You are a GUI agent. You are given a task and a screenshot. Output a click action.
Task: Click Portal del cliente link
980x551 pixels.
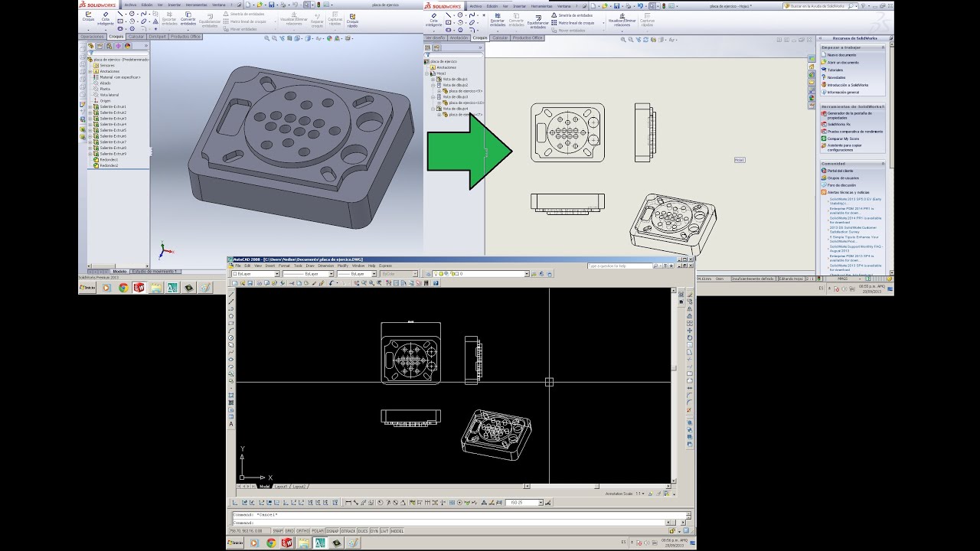[841, 171]
